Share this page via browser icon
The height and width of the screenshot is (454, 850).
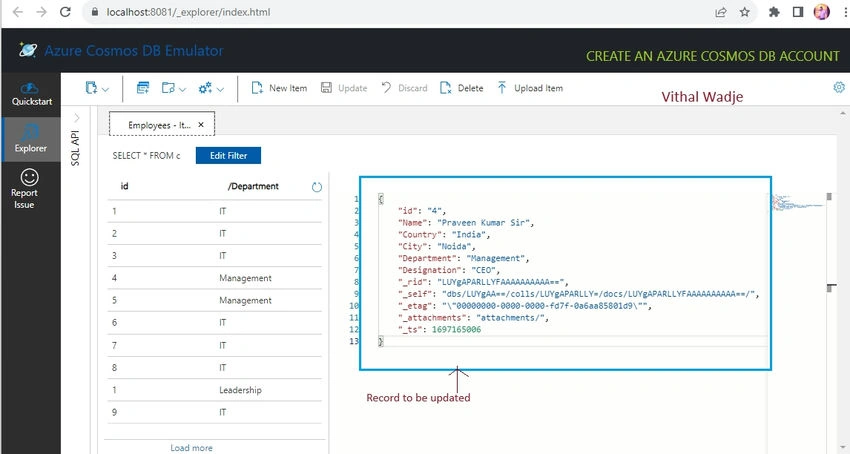[720, 12]
